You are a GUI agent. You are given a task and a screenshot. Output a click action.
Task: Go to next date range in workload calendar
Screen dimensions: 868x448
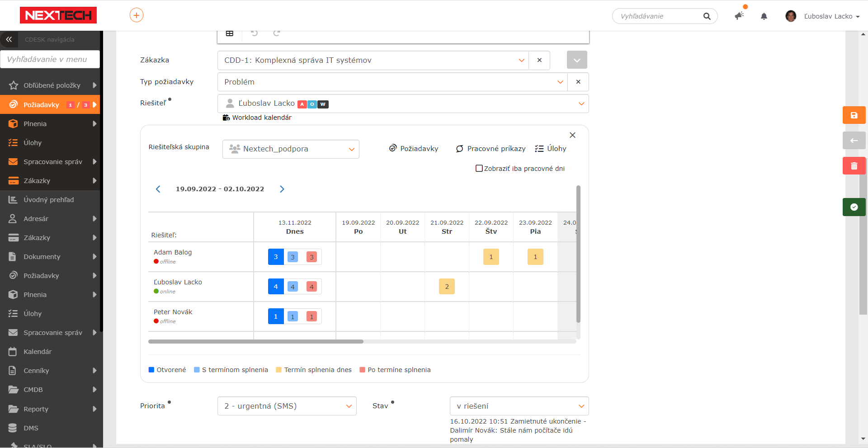(x=282, y=189)
